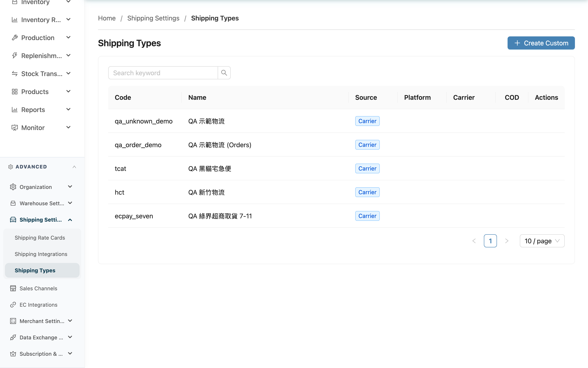Click the Merchant Settings icon
The height and width of the screenshot is (368, 588).
pos(13,321)
